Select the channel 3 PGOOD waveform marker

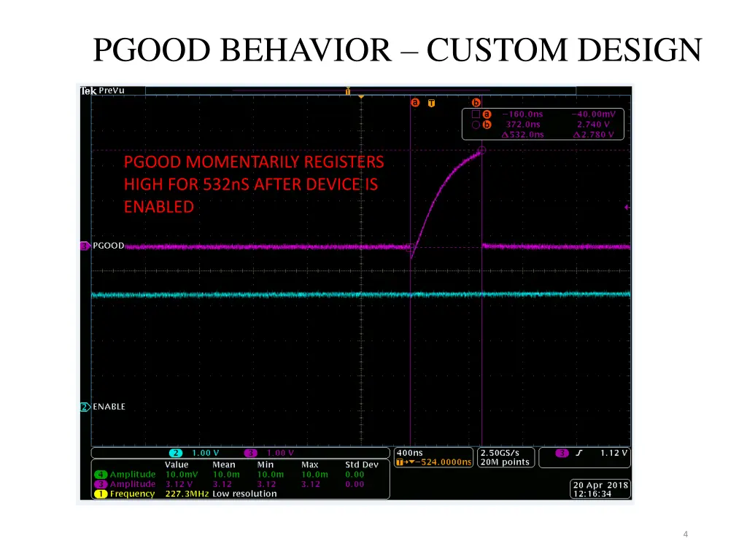85,246
